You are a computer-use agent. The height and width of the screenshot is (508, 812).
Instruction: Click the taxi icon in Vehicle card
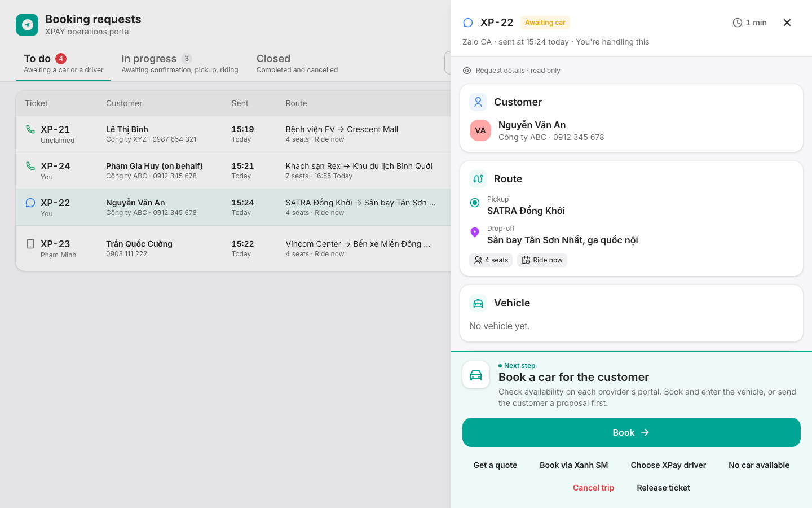(478, 303)
